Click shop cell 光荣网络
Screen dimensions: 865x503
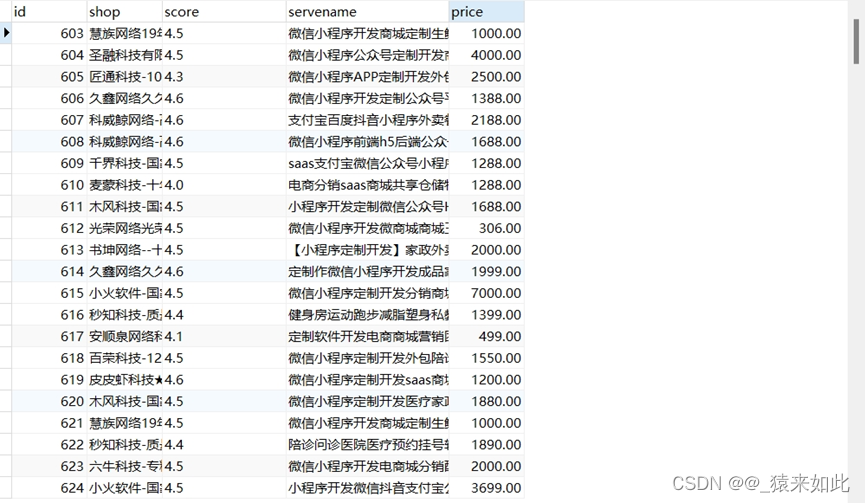click(125, 228)
